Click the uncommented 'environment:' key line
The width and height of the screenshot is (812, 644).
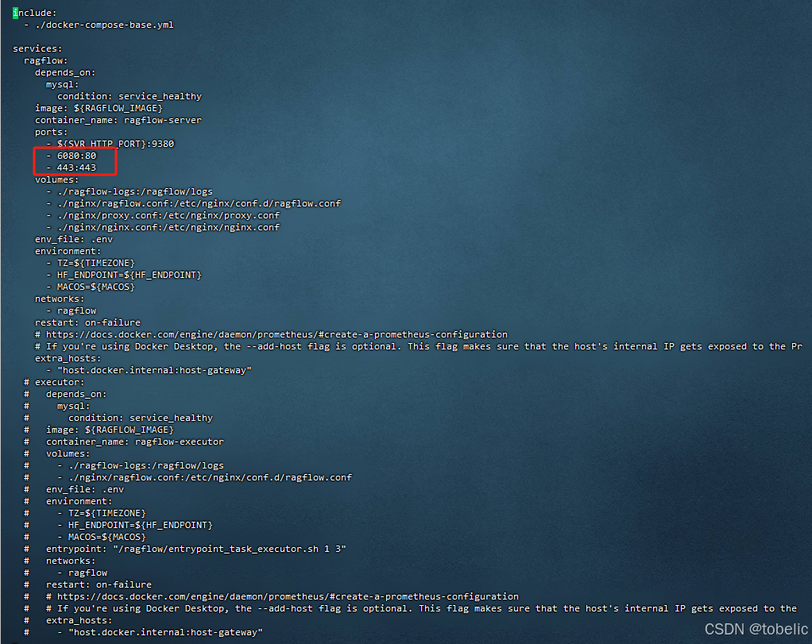tap(68, 251)
